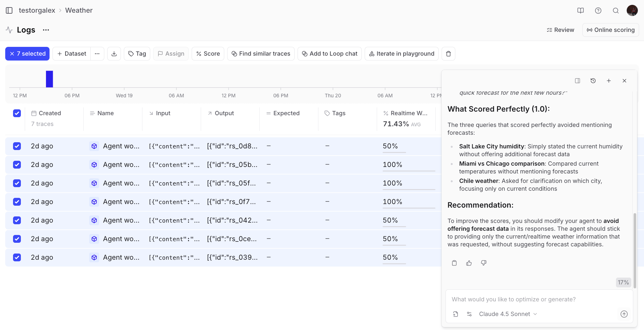The image size is (644, 330).
Task: Open Online scoring settings
Action: [611, 30]
